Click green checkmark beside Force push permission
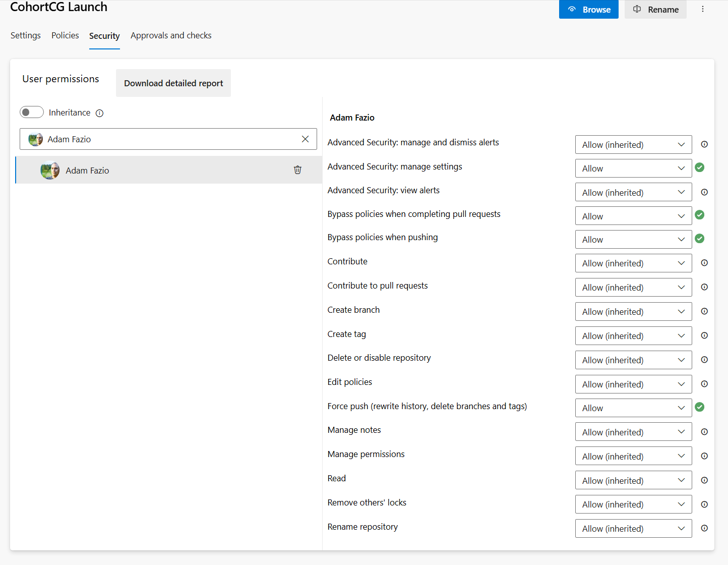The image size is (728, 565). [699, 407]
